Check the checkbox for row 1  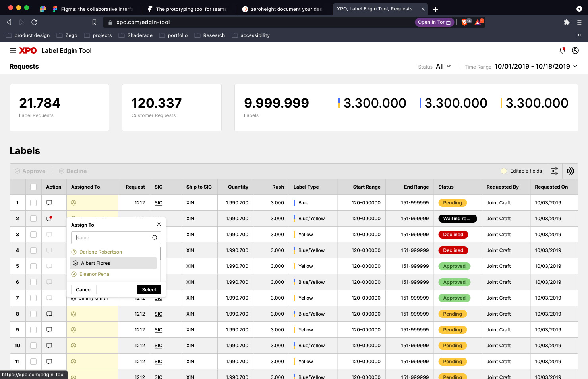click(x=33, y=203)
